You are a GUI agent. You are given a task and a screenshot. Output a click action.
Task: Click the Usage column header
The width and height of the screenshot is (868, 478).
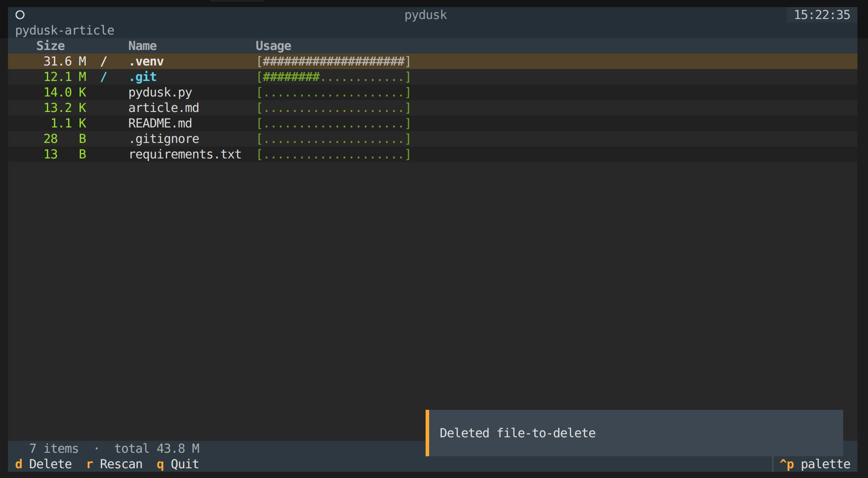tap(273, 46)
